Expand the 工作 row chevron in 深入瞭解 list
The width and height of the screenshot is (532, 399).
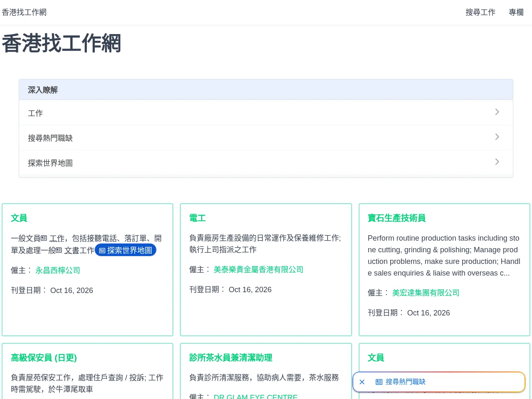tap(497, 112)
